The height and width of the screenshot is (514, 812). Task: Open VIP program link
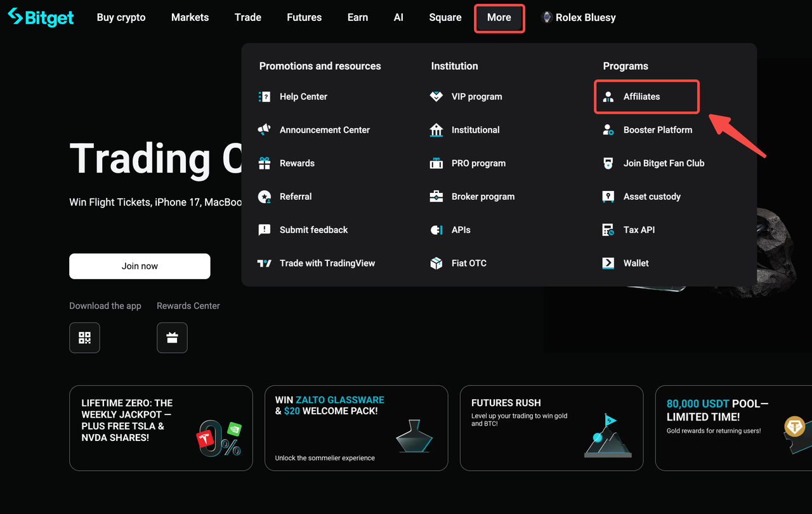[x=476, y=96]
